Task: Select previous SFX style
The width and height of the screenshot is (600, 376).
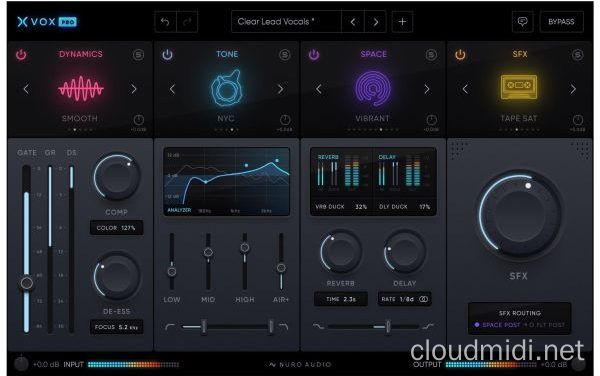Action: click(x=465, y=89)
